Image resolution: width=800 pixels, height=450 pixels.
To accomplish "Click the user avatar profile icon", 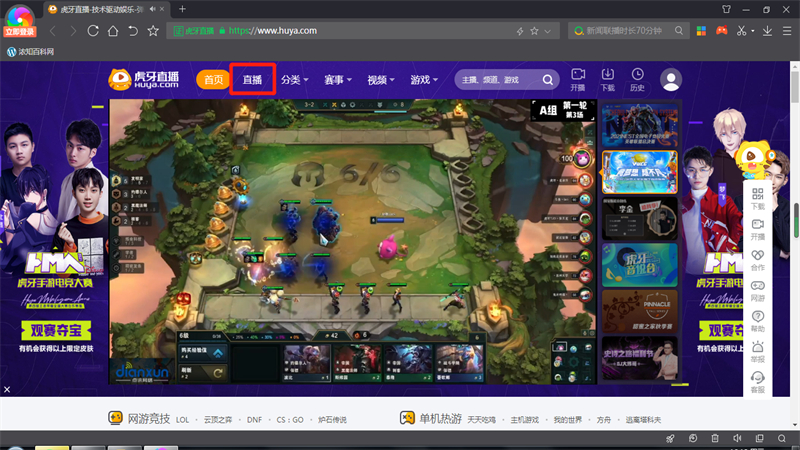I will pos(671,80).
